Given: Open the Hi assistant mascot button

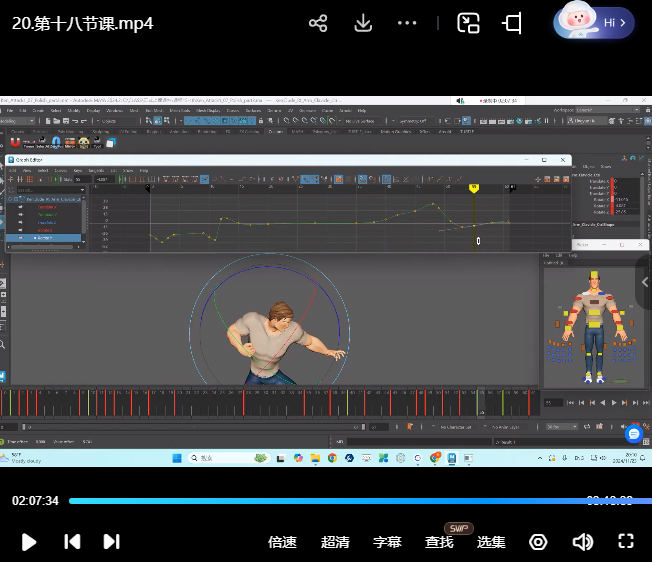Looking at the screenshot, I should 594,22.
